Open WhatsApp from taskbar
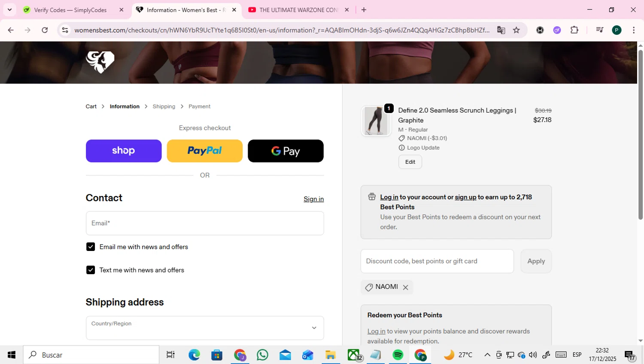The width and height of the screenshot is (644, 364). 262,355
